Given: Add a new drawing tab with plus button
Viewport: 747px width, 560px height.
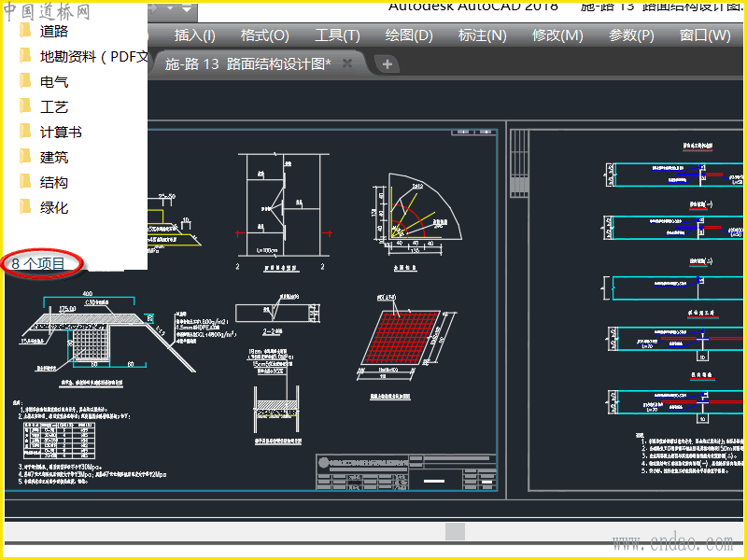Looking at the screenshot, I should coord(388,63).
